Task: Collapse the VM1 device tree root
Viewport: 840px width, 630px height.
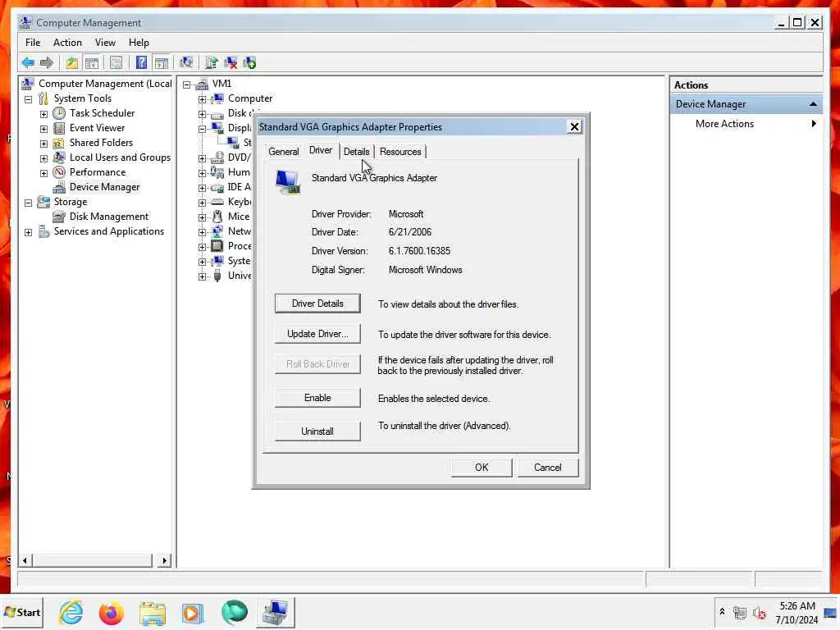Action: click(x=186, y=84)
